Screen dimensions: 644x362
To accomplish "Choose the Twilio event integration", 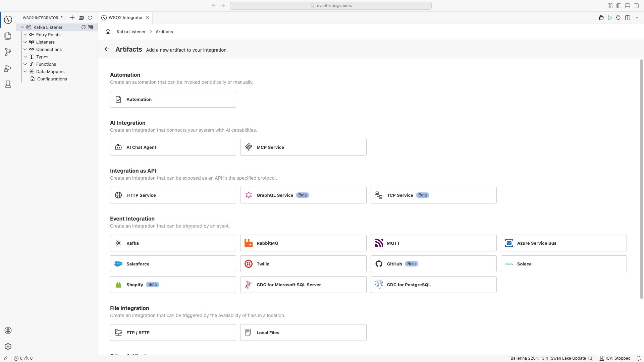I will (303, 264).
